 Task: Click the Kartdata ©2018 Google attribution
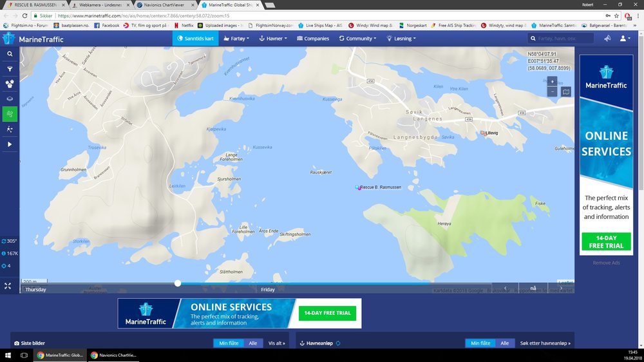click(x=459, y=291)
